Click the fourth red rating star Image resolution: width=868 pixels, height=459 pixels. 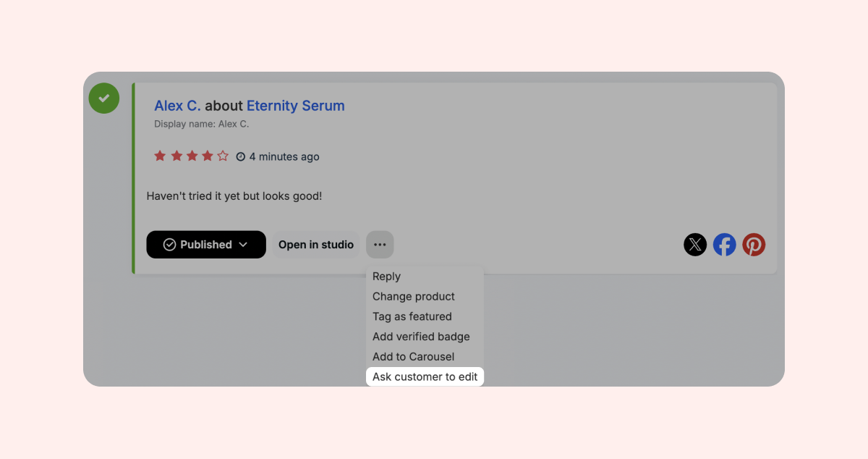[208, 156]
